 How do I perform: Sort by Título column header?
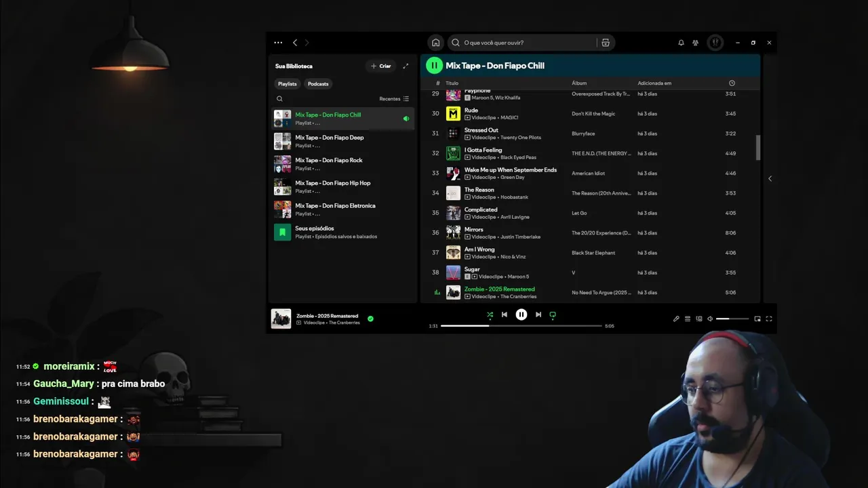click(x=452, y=83)
